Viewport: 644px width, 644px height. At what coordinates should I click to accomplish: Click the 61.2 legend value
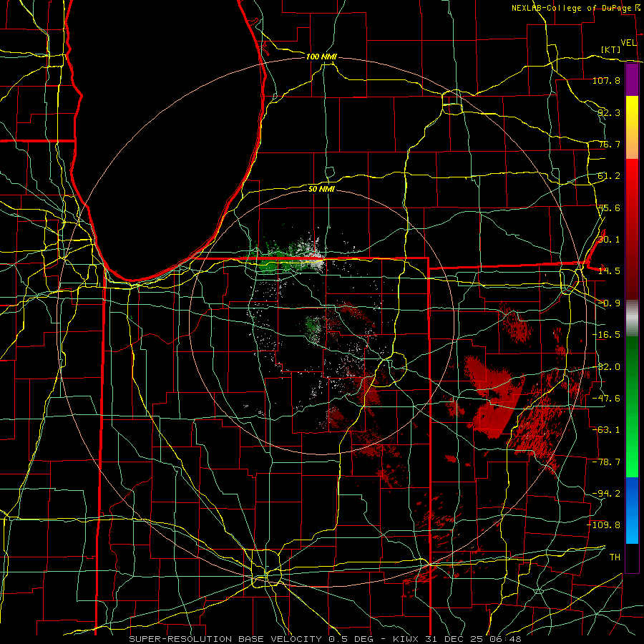point(609,176)
